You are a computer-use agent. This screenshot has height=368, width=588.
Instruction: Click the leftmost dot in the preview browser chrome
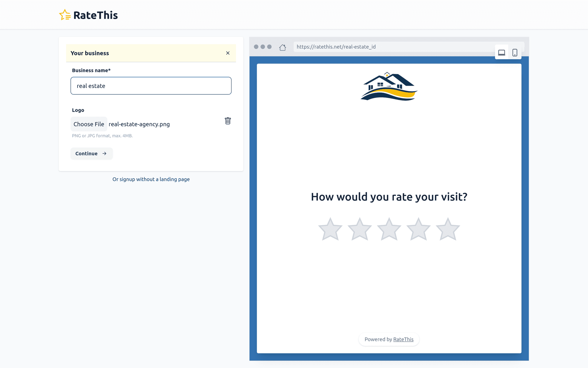pos(256,46)
